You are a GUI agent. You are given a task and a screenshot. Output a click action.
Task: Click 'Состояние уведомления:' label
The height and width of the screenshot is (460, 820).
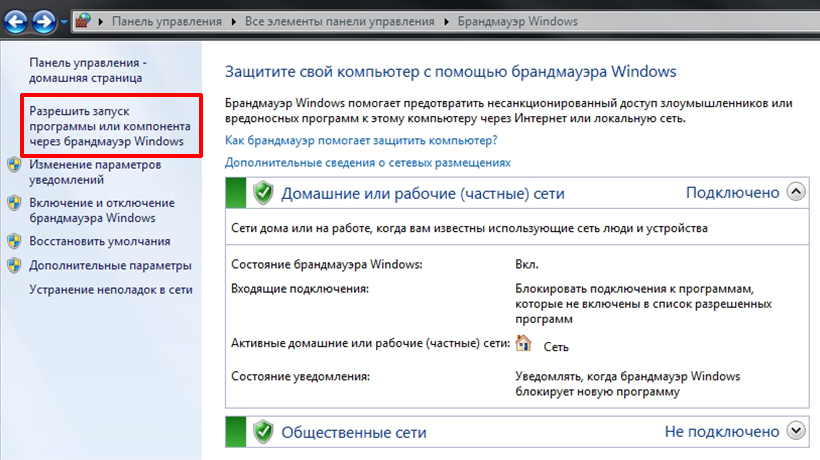tap(301, 376)
